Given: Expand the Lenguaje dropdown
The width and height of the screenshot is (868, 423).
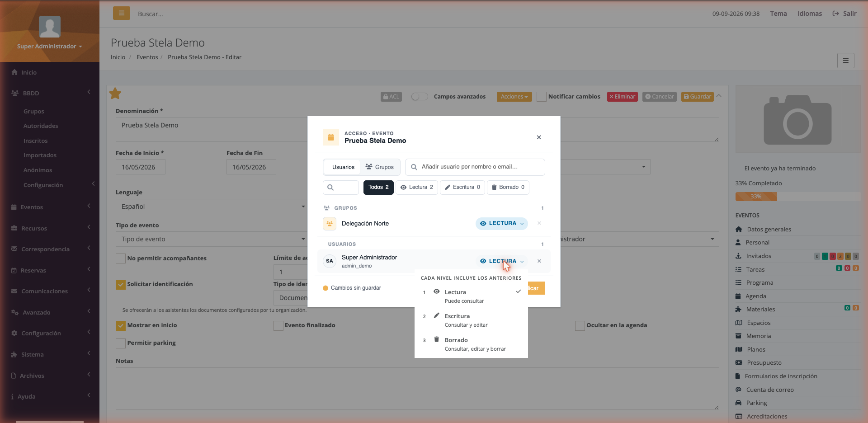Looking at the screenshot, I should 211,207.
